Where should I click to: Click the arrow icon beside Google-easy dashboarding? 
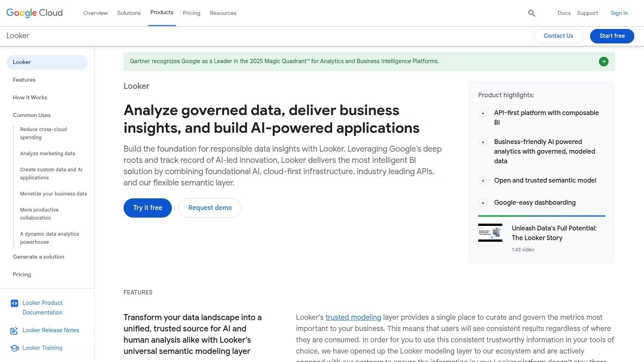[483, 203]
